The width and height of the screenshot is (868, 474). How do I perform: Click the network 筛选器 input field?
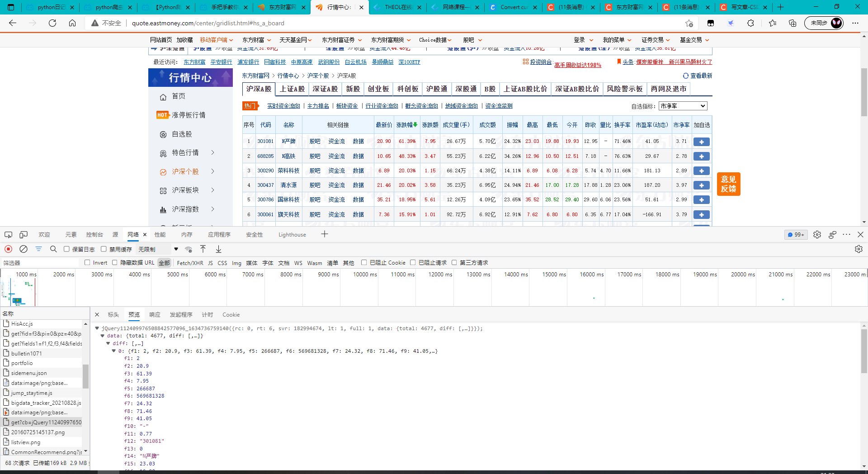tap(41, 263)
